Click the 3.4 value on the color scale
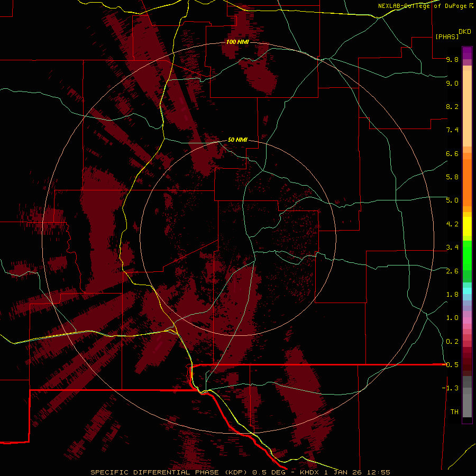This screenshot has width=476, height=476. pyautogui.click(x=452, y=248)
